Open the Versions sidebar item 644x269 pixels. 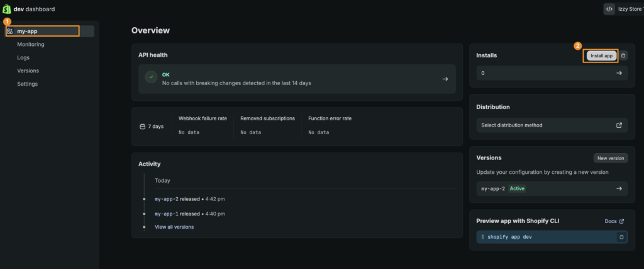(28, 71)
